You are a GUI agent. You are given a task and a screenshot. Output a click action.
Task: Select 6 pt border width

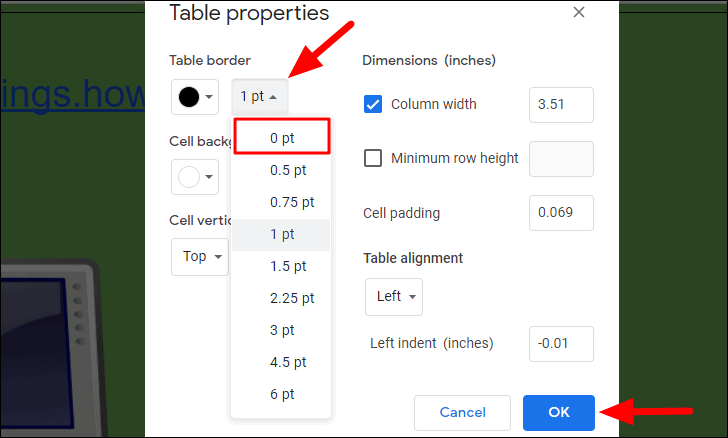click(x=281, y=394)
